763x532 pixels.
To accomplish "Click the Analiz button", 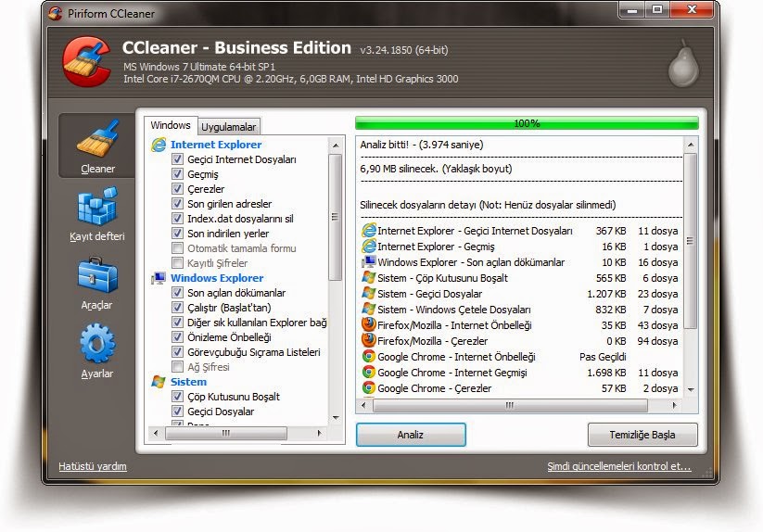I will pyautogui.click(x=411, y=435).
